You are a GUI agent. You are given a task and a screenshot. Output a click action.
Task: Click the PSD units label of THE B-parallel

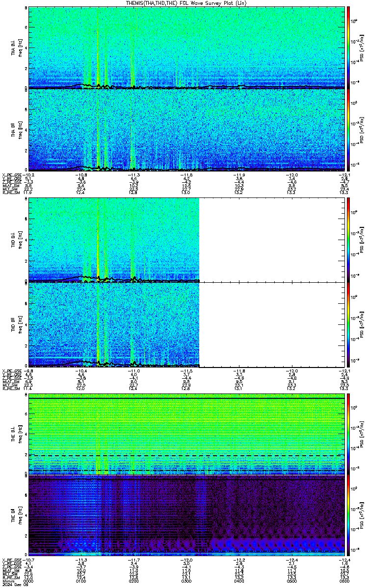pyautogui.click(x=362, y=515)
